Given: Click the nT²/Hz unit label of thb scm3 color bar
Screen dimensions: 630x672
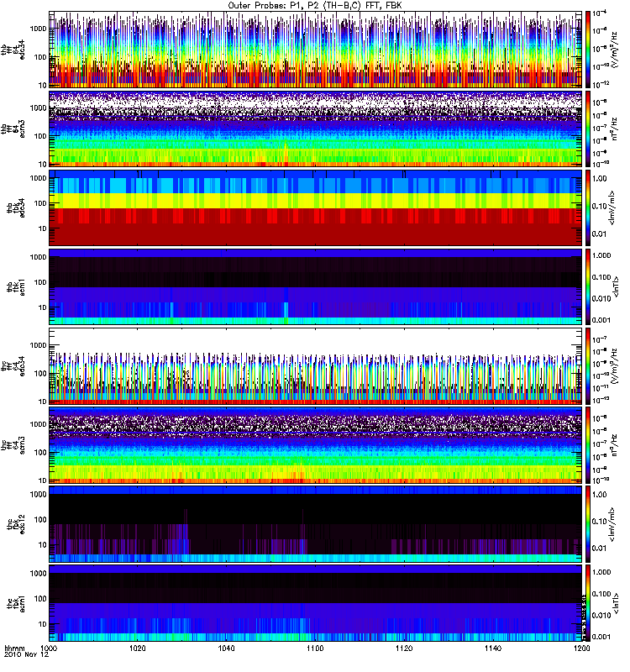Looking at the screenshot, I should 615,129.
